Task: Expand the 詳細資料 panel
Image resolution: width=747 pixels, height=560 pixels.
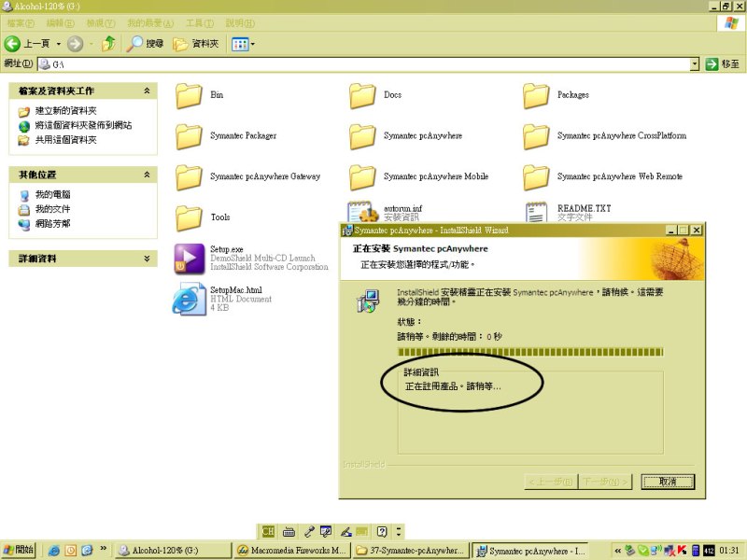Action: click(x=148, y=259)
